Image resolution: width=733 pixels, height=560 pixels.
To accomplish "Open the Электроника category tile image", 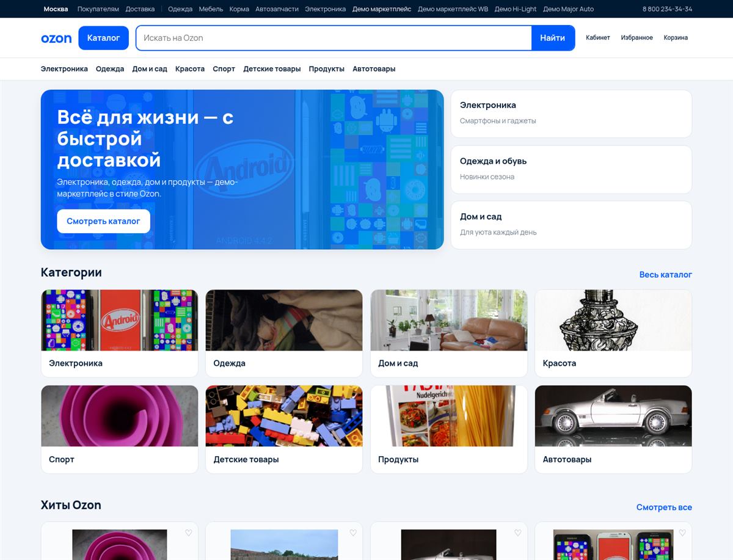I will [120, 320].
